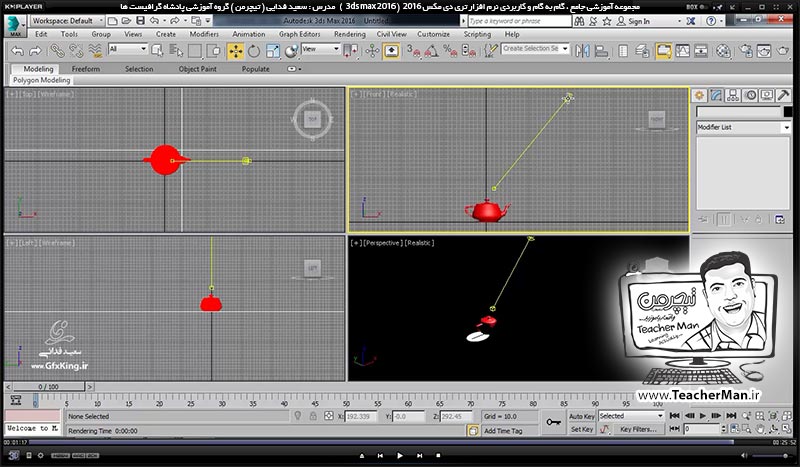Image resolution: width=800 pixels, height=467 pixels.
Task: Activate the Select and Move tool
Action: pyautogui.click(x=235, y=51)
